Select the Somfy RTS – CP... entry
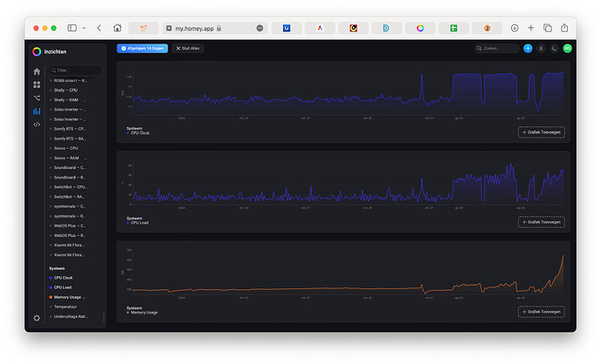This screenshot has height=364, width=601. tap(68, 129)
